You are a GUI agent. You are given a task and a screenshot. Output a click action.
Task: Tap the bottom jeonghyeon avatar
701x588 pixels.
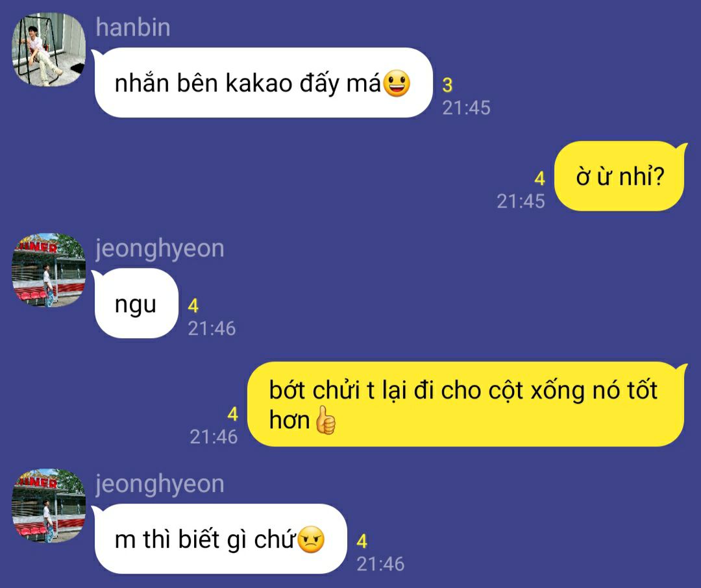coord(48,506)
